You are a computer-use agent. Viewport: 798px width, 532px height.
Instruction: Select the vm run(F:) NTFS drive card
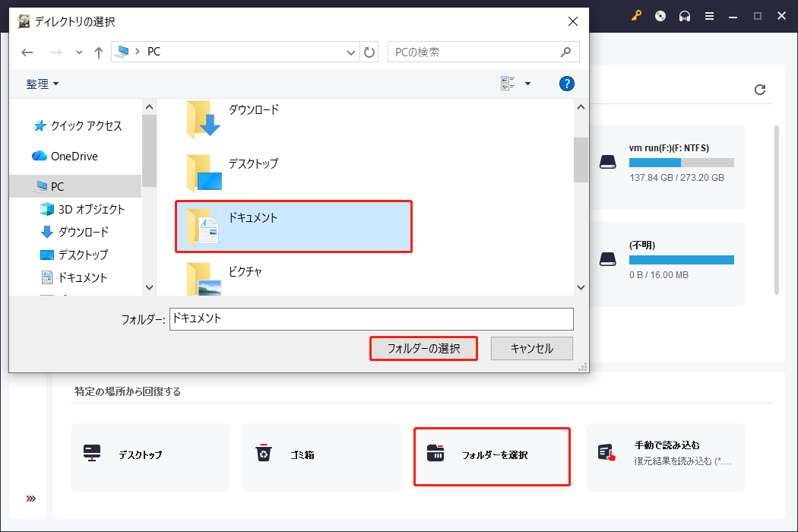click(x=668, y=167)
